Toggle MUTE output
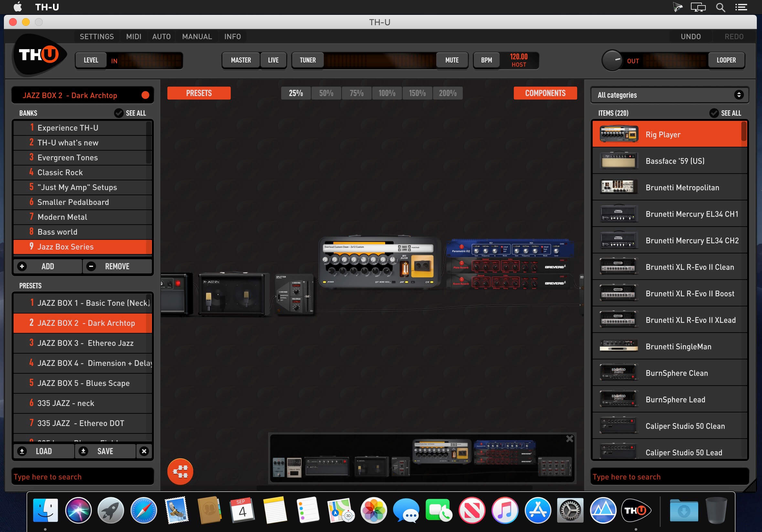Screen dimensions: 762x532 click(452, 60)
